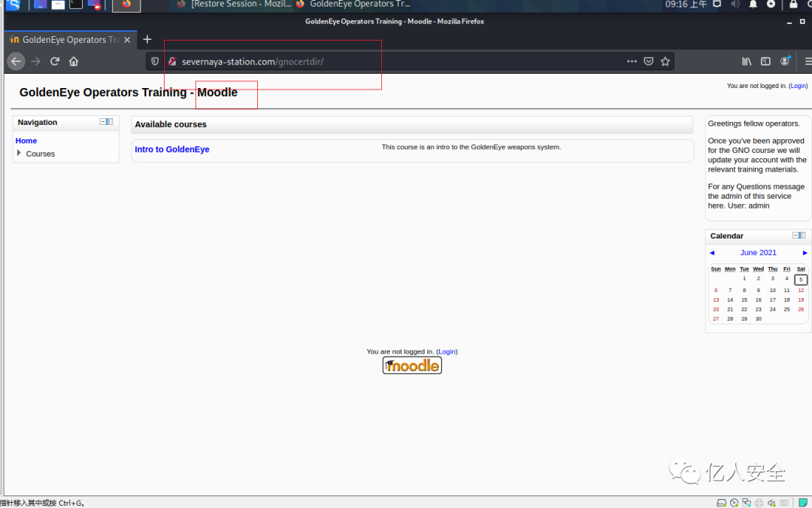
Task: Select day 12 in the calendar
Action: click(801, 291)
